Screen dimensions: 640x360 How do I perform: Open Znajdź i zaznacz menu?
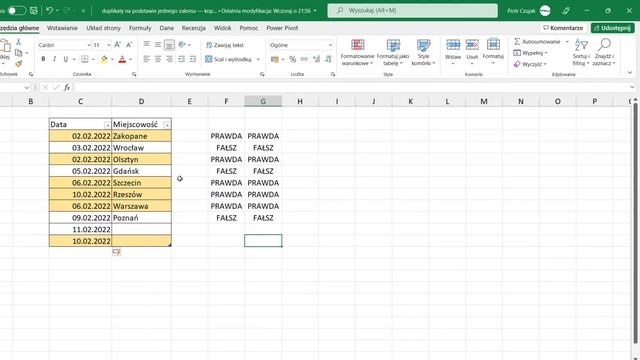604,52
